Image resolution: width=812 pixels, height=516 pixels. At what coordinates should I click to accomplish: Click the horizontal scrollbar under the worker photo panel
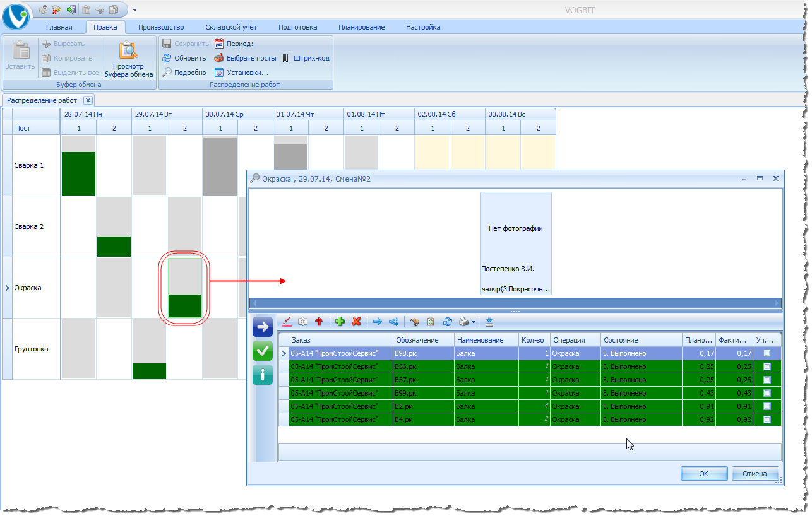[515, 303]
